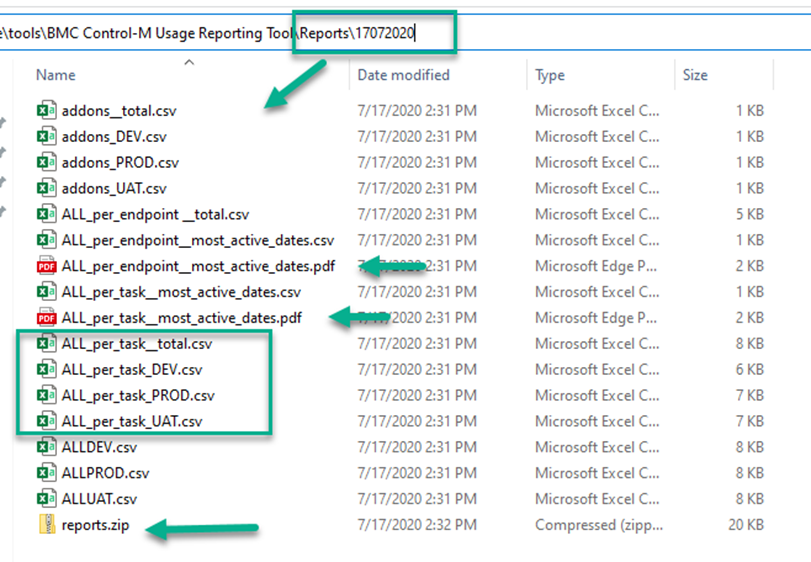
Task: Select file name ALL_per_endpoint __total.csv
Action: point(156,214)
